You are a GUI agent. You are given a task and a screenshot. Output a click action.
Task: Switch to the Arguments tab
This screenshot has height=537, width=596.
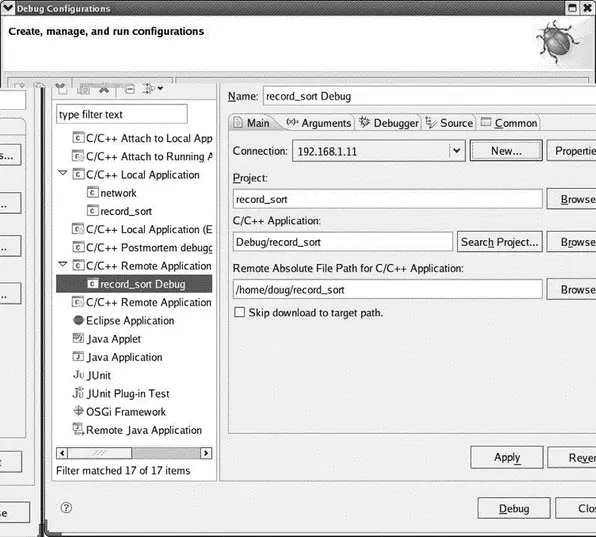pyautogui.click(x=319, y=123)
